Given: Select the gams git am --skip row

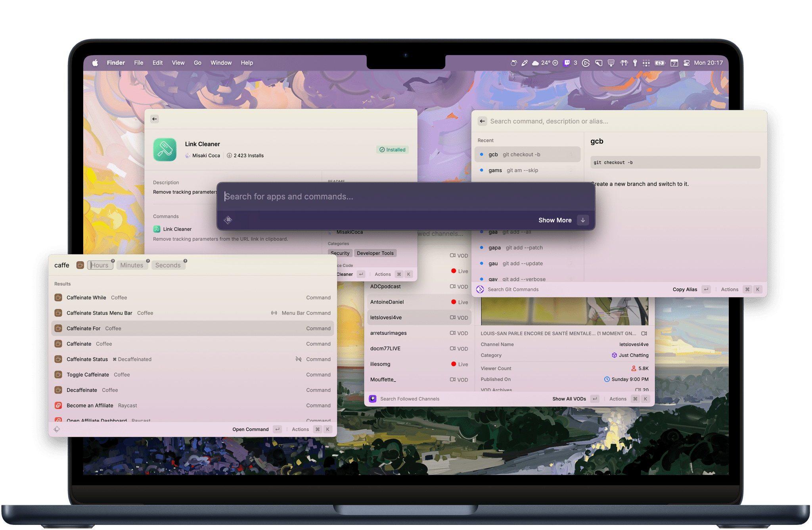Looking at the screenshot, I should (x=527, y=170).
